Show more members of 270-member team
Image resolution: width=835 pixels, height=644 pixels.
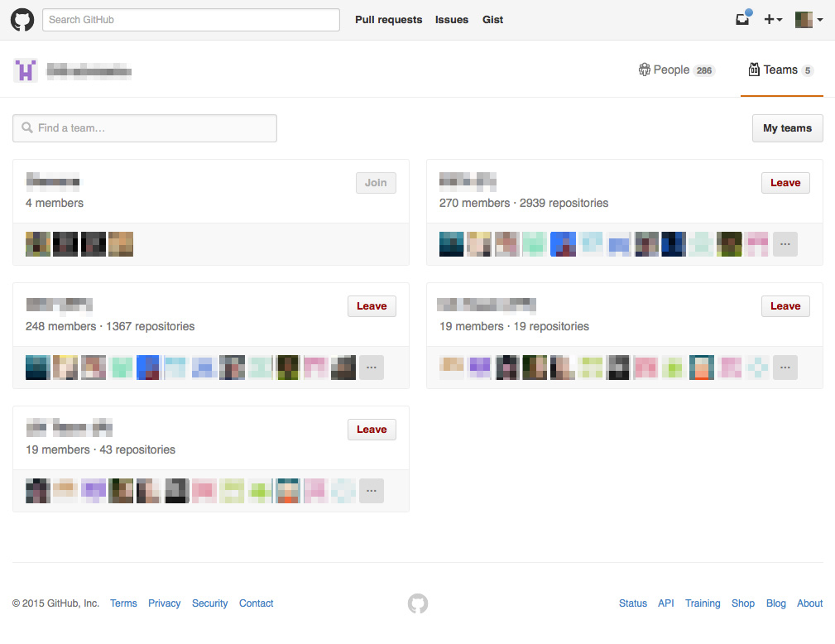(x=785, y=244)
